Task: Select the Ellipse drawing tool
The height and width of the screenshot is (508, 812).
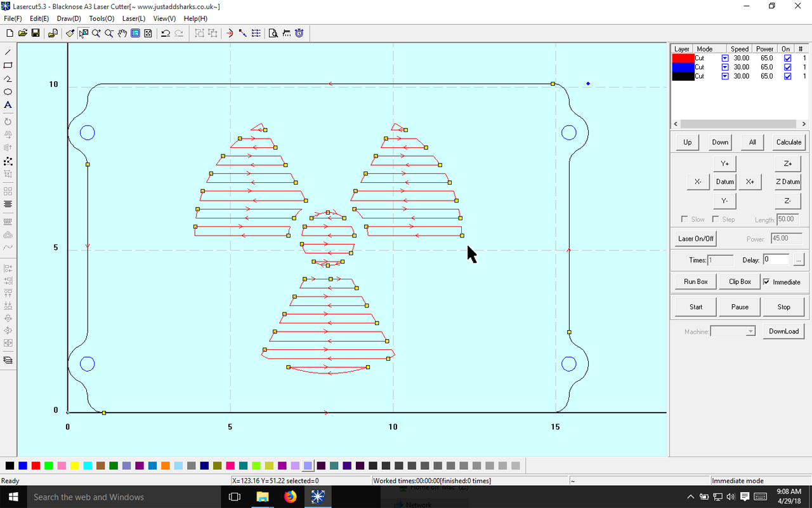Action: [x=8, y=92]
